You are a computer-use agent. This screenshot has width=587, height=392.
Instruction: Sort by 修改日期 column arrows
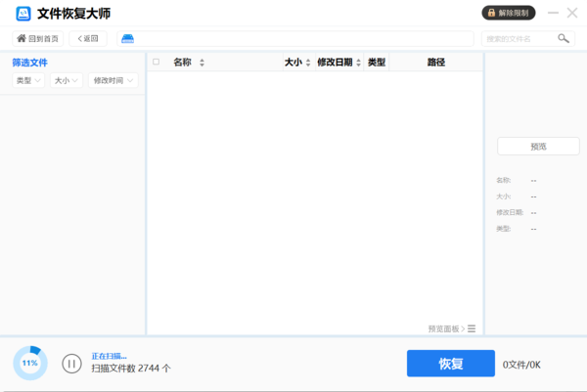click(x=358, y=63)
